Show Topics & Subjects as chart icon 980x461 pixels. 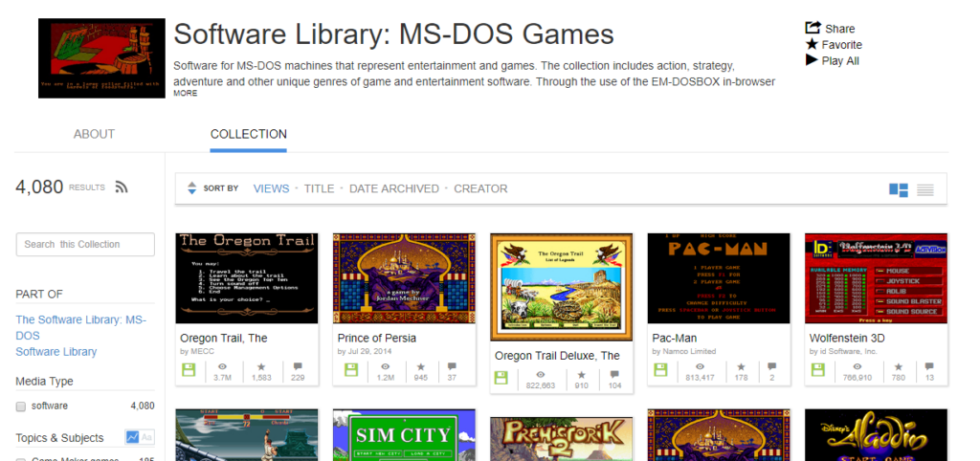coord(132,437)
